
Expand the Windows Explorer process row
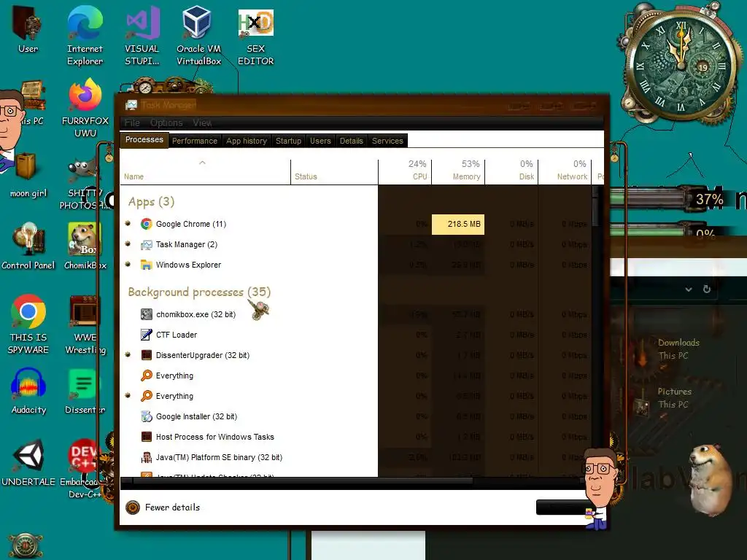(128, 264)
